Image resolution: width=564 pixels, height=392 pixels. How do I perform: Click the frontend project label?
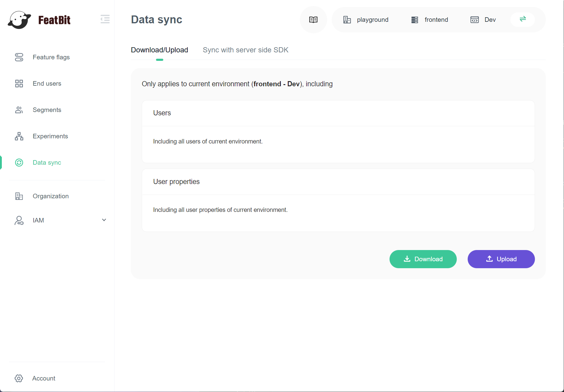[436, 20]
